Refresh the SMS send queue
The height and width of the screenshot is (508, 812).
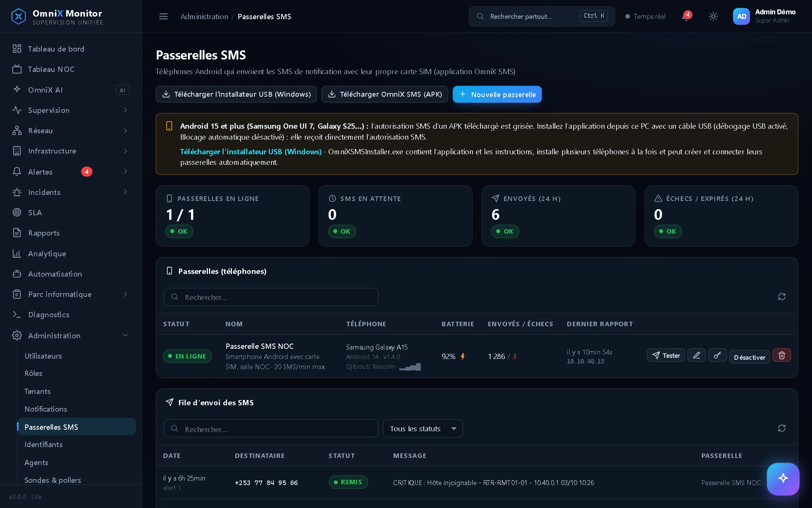pos(782,428)
